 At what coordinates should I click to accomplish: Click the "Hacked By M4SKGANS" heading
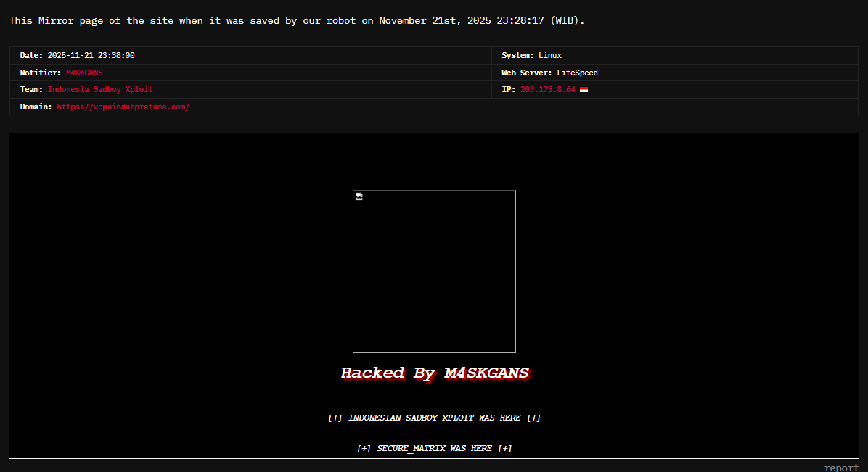[435, 373]
